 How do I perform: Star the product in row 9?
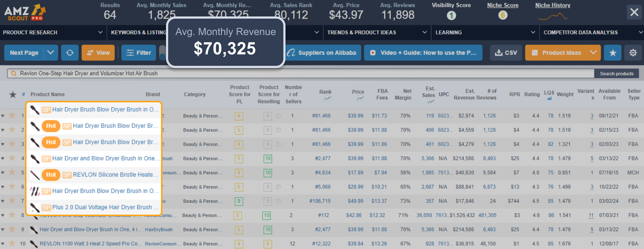tap(12, 229)
